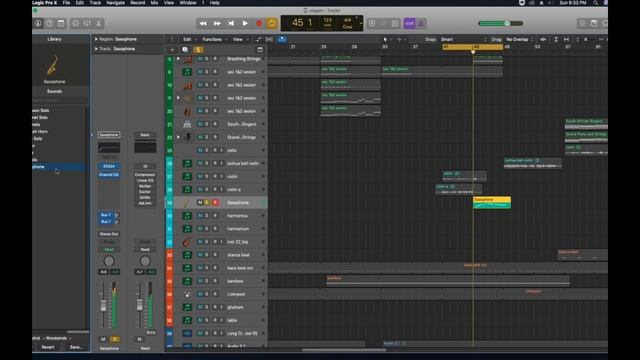This screenshot has width=640, height=360.
Task: Click the orchestra icon on track 10
Action: [187, 85]
